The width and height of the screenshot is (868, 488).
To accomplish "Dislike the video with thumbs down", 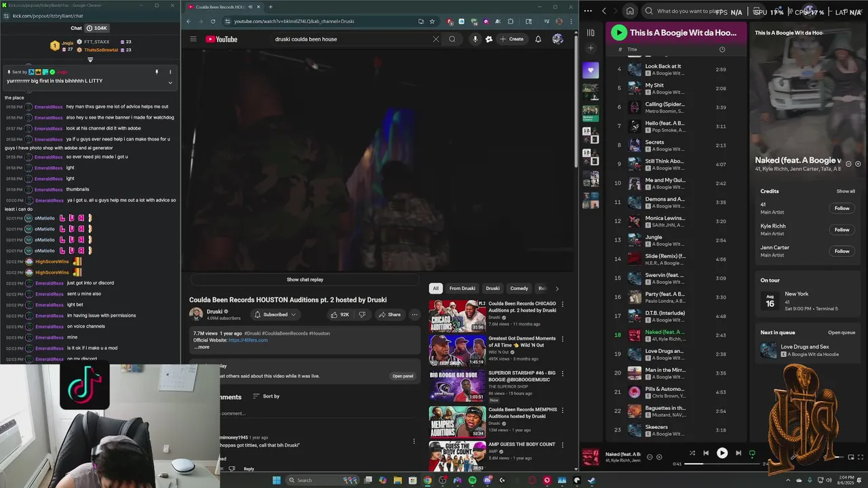I will click(x=362, y=314).
